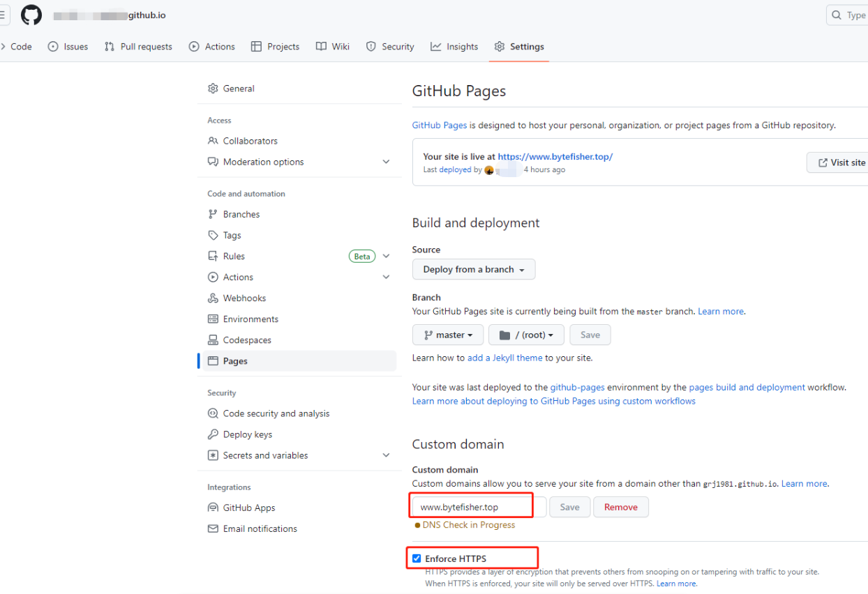Screen dimensions: 868x594
Task: Click the Tags icon in sidebar
Action: [213, 235]
